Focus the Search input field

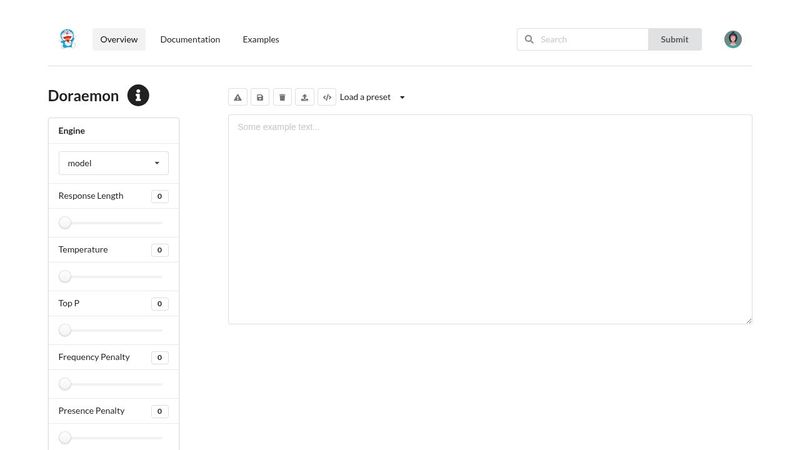(592, 39)
